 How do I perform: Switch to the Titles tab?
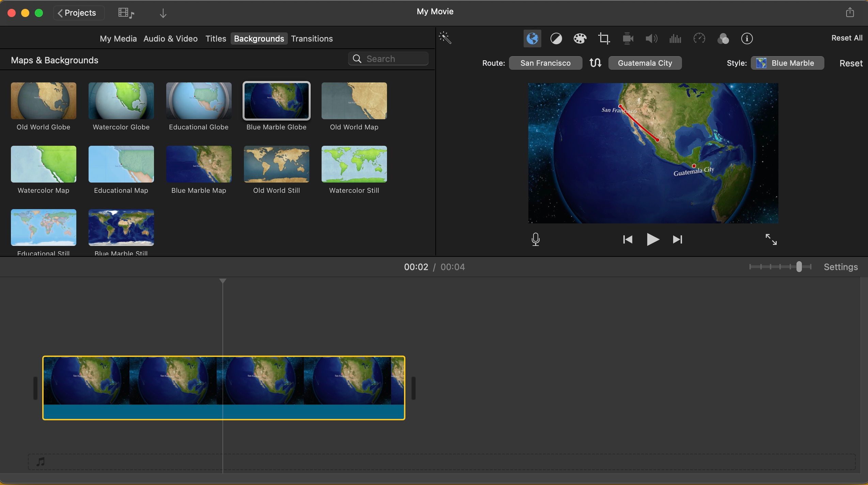215,38
